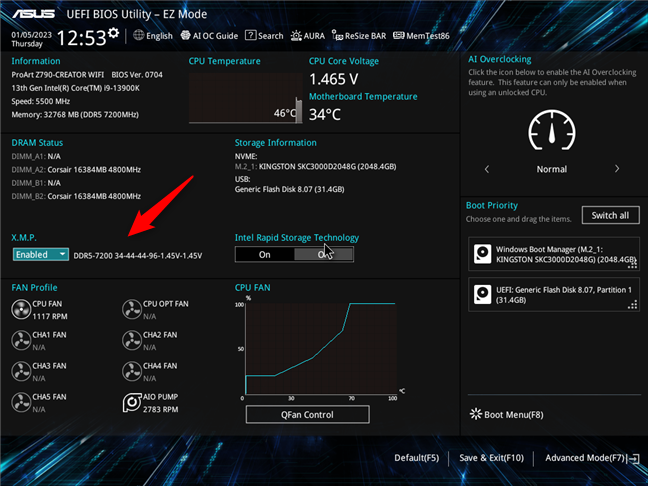Viewport: 648px width, 486px height.
Task: Click Generic Flash Disk 8.07 USB entry
Action: pos(289,189)
